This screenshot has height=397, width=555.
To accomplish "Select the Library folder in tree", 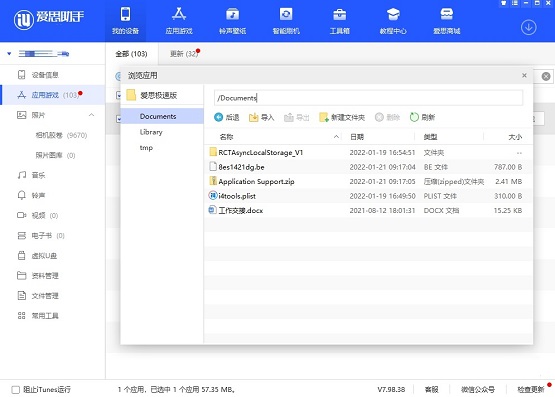I will [162, 132].
